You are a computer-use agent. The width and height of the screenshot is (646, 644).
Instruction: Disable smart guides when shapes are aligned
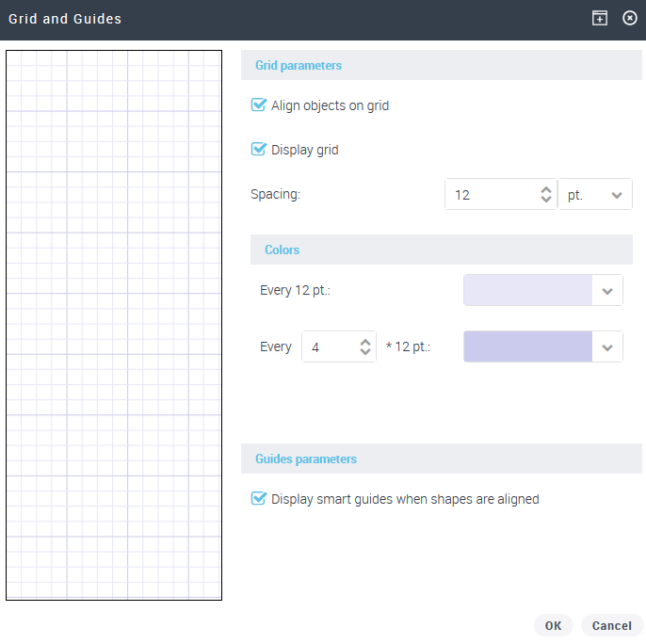point(259,499)
